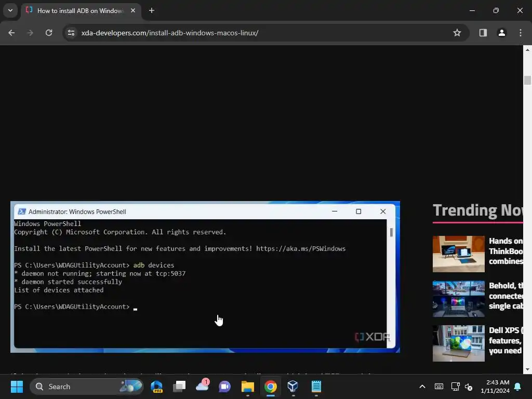
Task: Open File Explorer from taskbar
Action: click(x=248, y=387)
